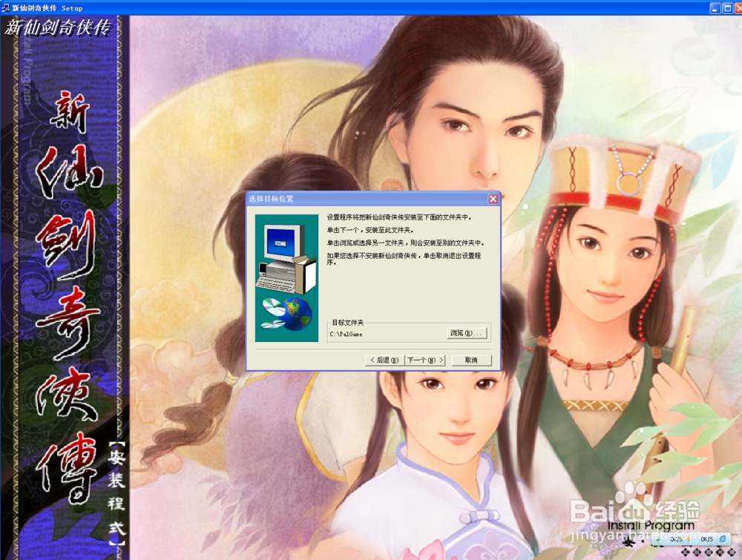Minimize the Setup window
742x560 pixels.
pos(715,8)
